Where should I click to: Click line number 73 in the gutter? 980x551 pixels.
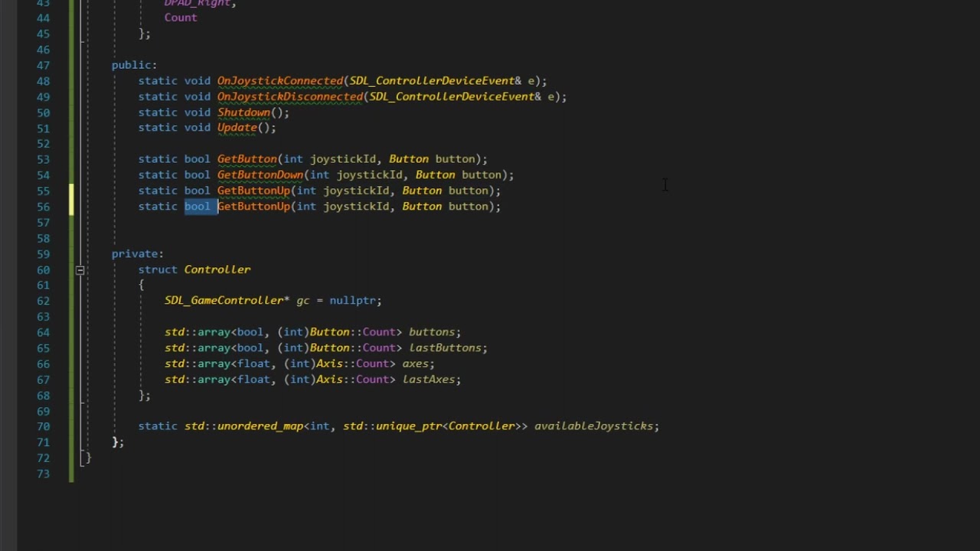click(43, 474)
